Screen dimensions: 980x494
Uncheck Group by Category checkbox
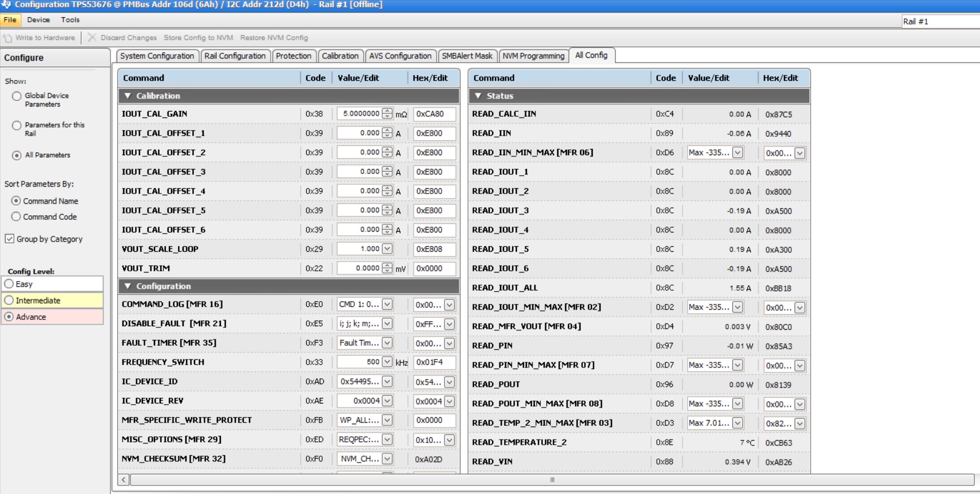(x=10, y=239)
